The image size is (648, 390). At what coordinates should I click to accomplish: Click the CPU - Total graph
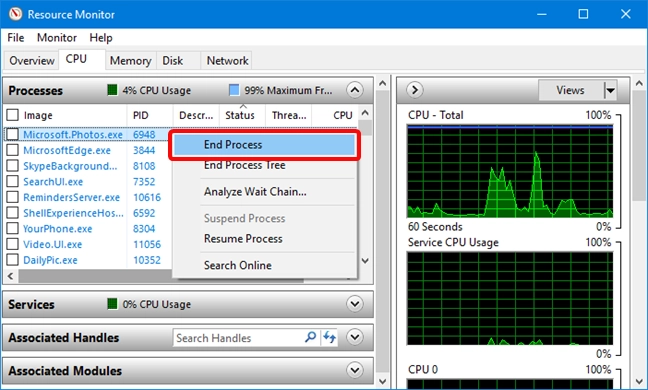510,172
